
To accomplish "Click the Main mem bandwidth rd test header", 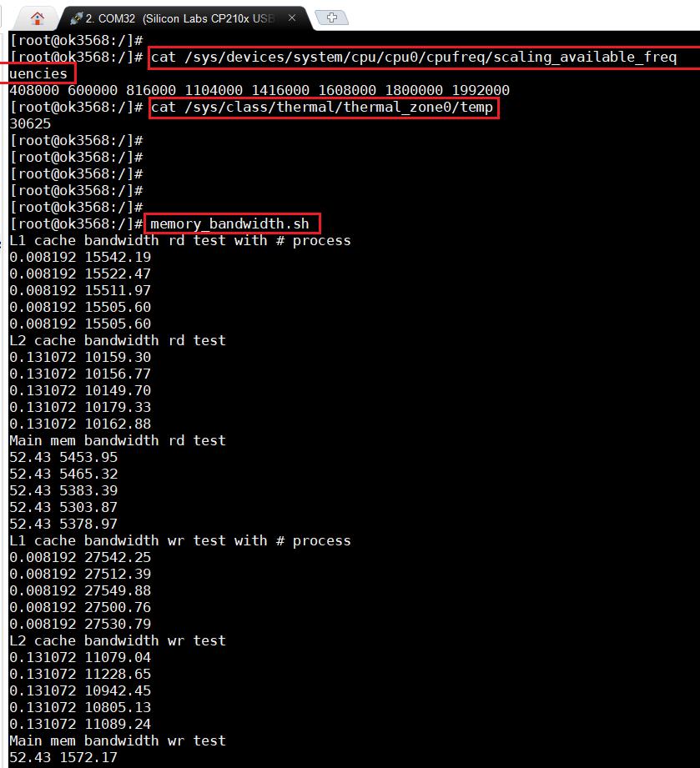I will pos(118,440).
